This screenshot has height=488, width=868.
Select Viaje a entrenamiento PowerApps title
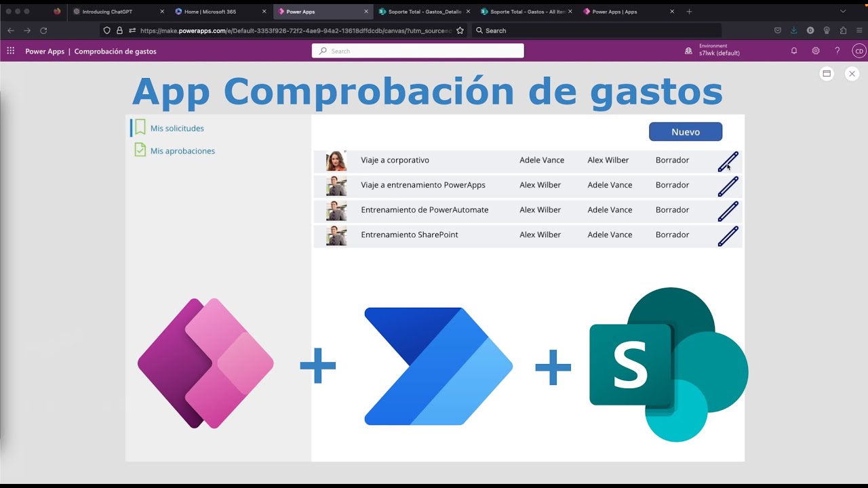tap(423, 185)
